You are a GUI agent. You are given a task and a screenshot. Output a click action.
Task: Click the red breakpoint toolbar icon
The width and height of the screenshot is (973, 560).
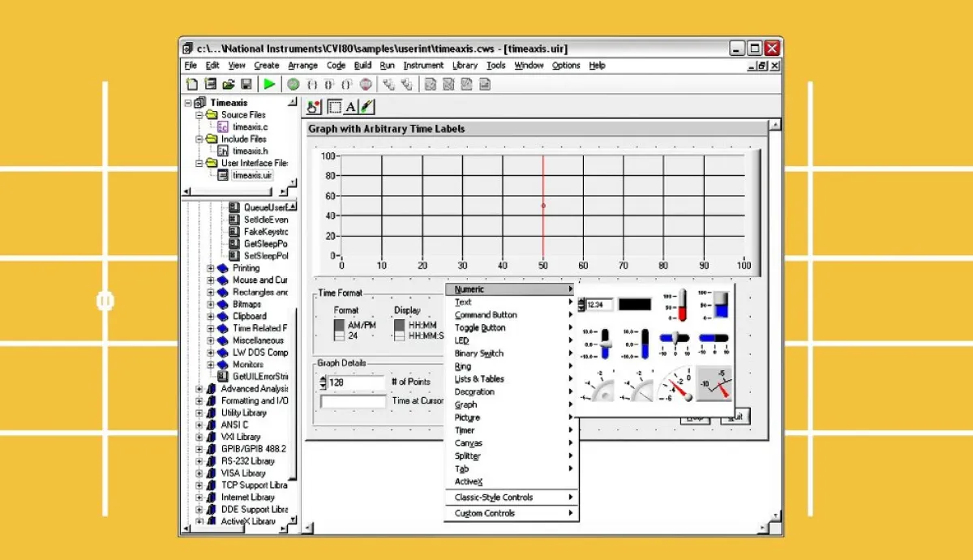coord(366,83)
